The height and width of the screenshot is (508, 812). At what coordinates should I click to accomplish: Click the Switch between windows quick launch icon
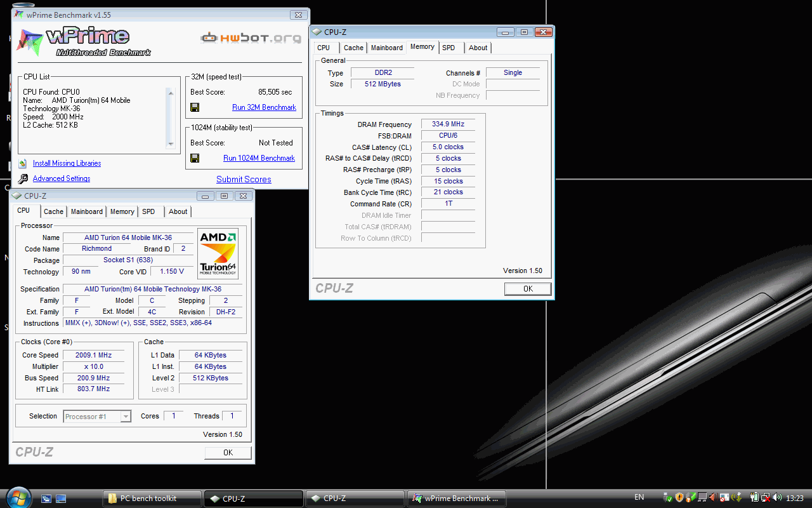pos(46,498)
